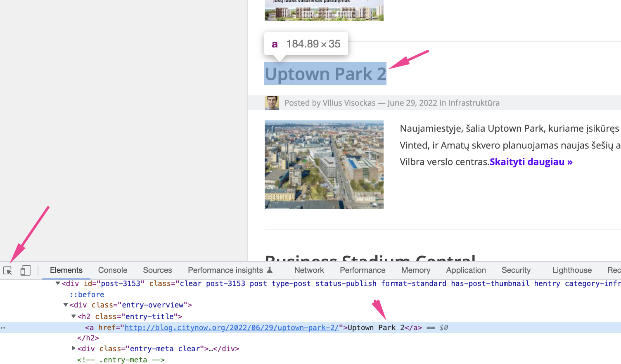Open the Memory tab
Image resolution: width=621 pixels, height=364 pixels.
(x=415, y=270)
